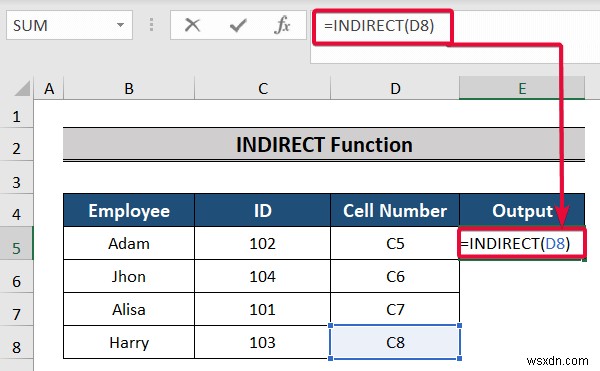Select the Cell Number value C7
The height and width of the screenshot is (371, 600).
[395, 309]
